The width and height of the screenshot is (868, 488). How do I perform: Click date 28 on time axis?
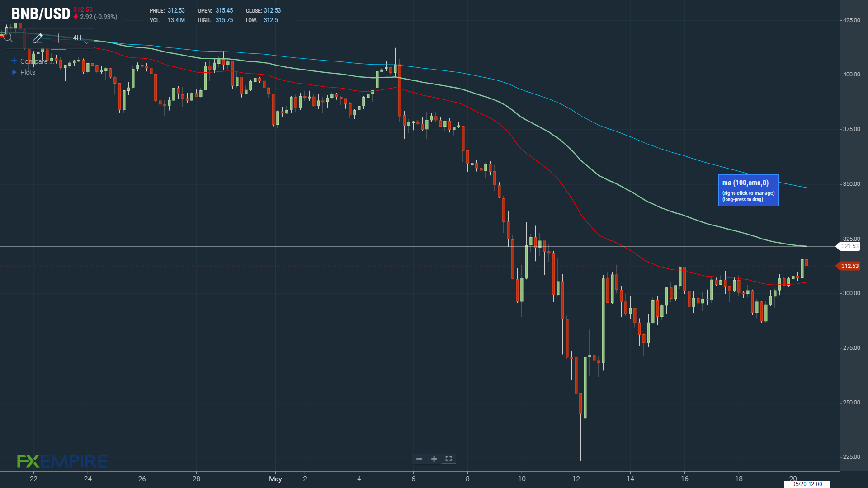(x=196, y=479)
